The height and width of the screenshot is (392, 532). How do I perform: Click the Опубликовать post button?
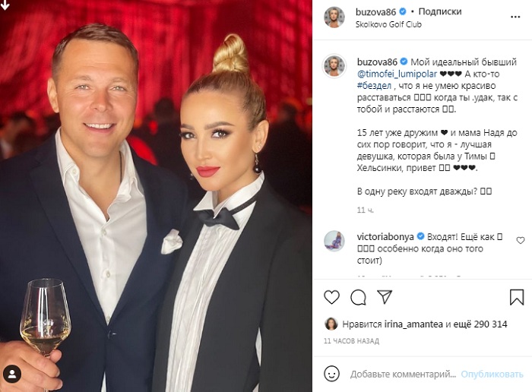[x=492, y=375]
